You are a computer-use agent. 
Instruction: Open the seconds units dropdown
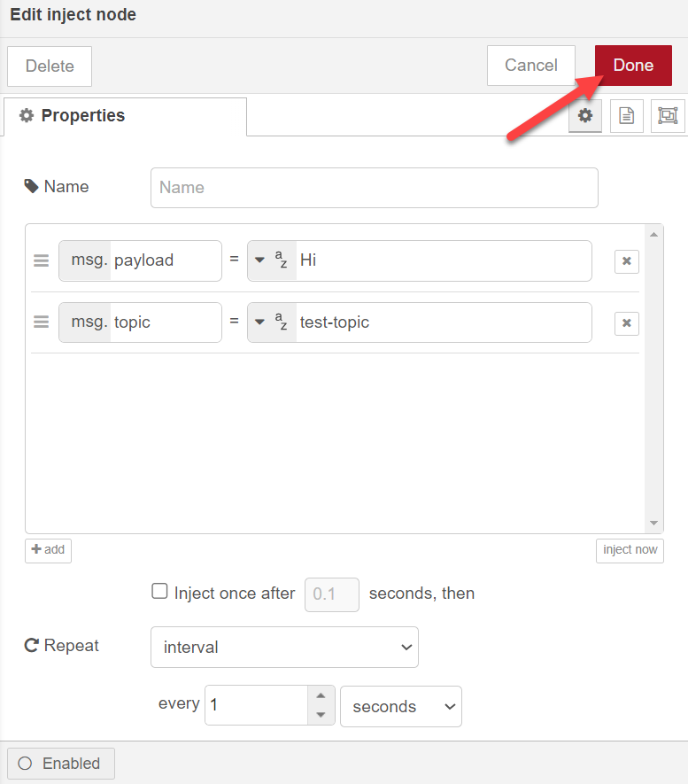(400, 706)
